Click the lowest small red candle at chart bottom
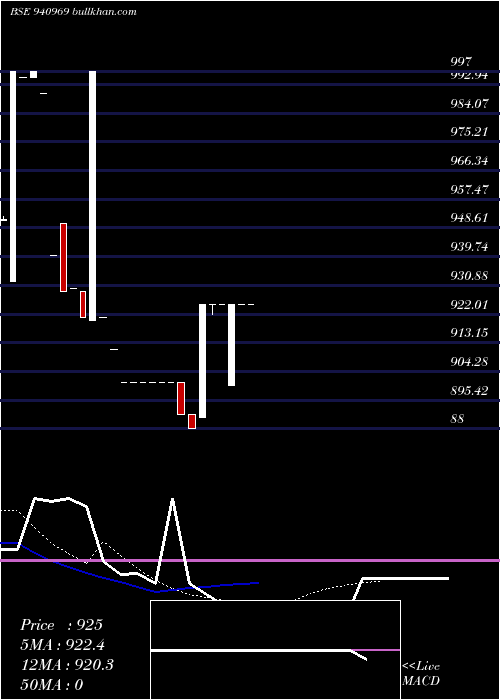 click(192, 421)
